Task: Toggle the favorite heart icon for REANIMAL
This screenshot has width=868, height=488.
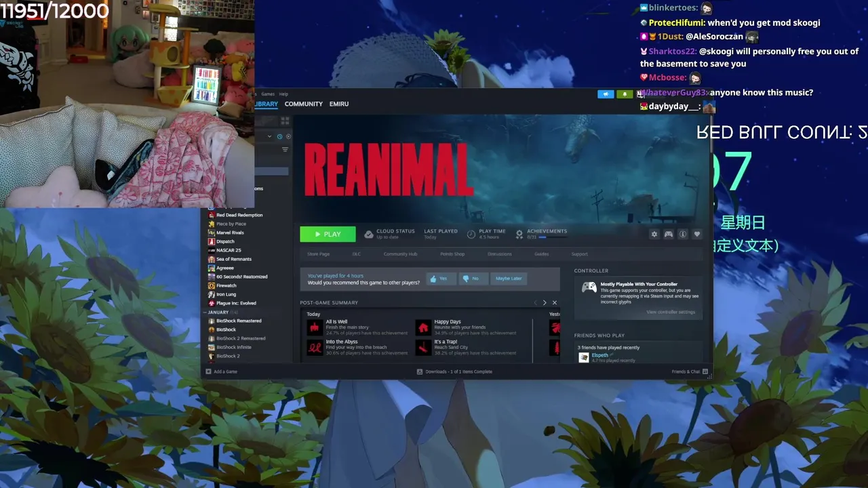Action: pos(697,234)
